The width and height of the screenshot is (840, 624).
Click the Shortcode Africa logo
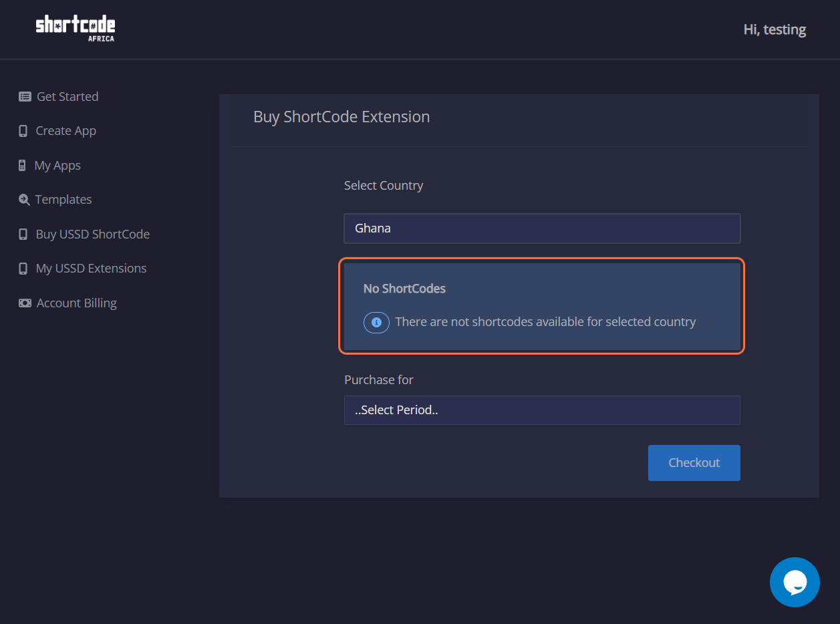click(76, 29)
